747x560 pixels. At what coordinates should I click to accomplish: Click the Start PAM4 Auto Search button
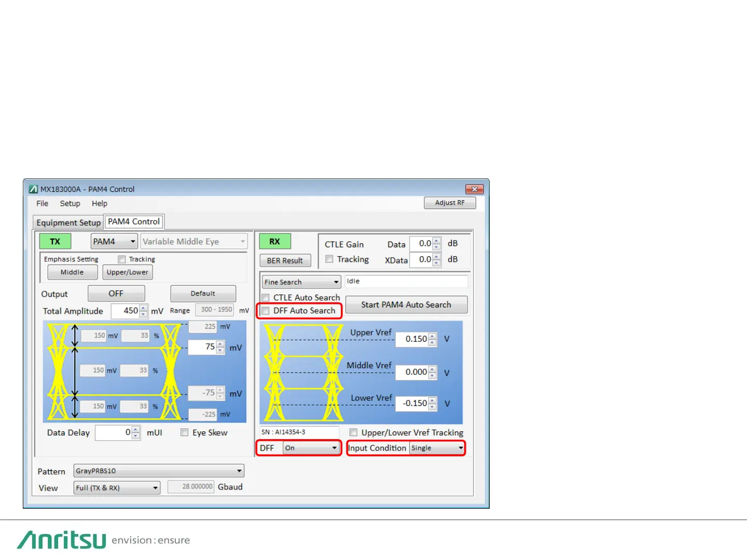[406, 305]
